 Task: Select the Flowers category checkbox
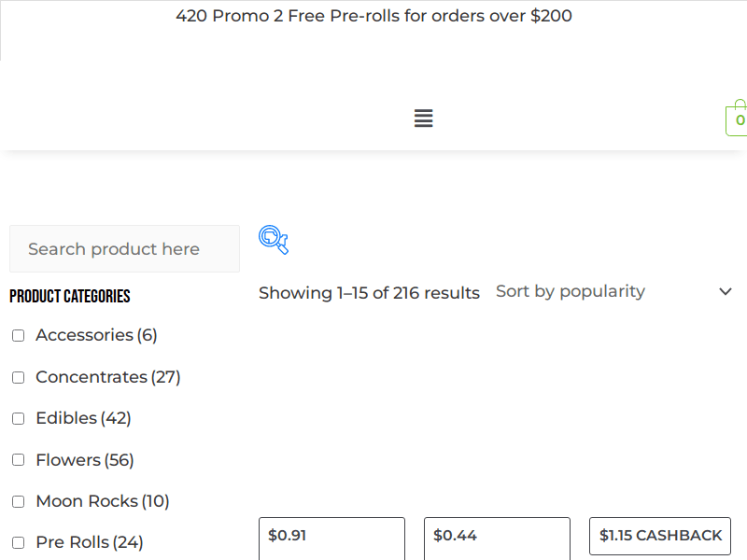pyautogui.click(x=18, y=460)
